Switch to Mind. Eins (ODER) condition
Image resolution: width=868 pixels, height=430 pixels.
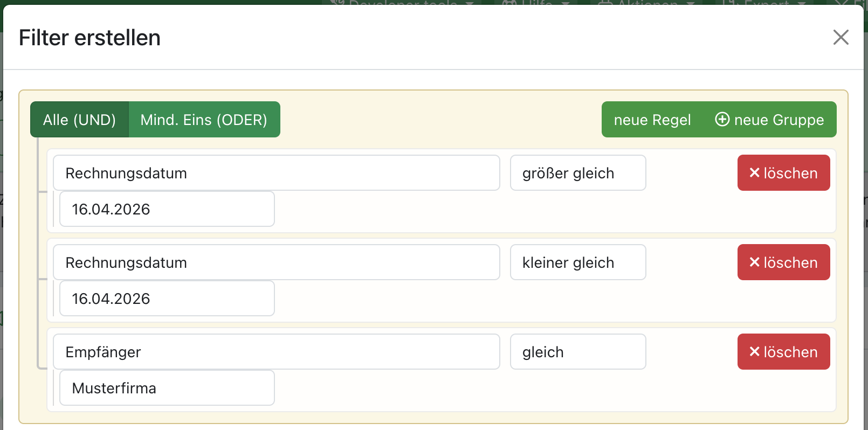[x=204, y=120]
